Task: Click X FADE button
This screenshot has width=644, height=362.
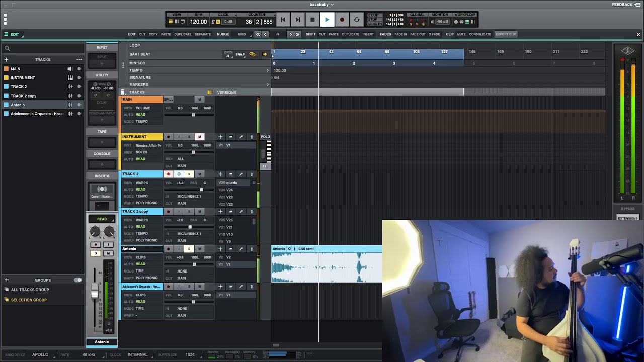Action: (x=434, y=34)
